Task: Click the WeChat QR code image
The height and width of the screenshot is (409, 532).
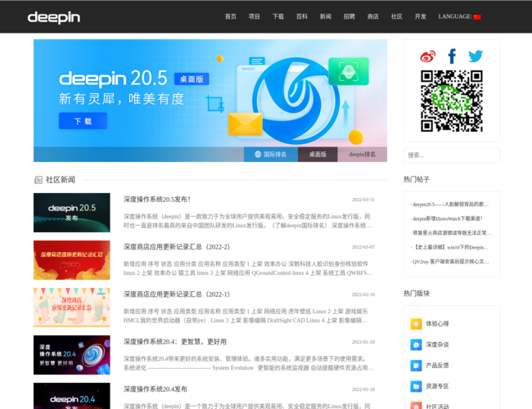Action: coord(452,101)
